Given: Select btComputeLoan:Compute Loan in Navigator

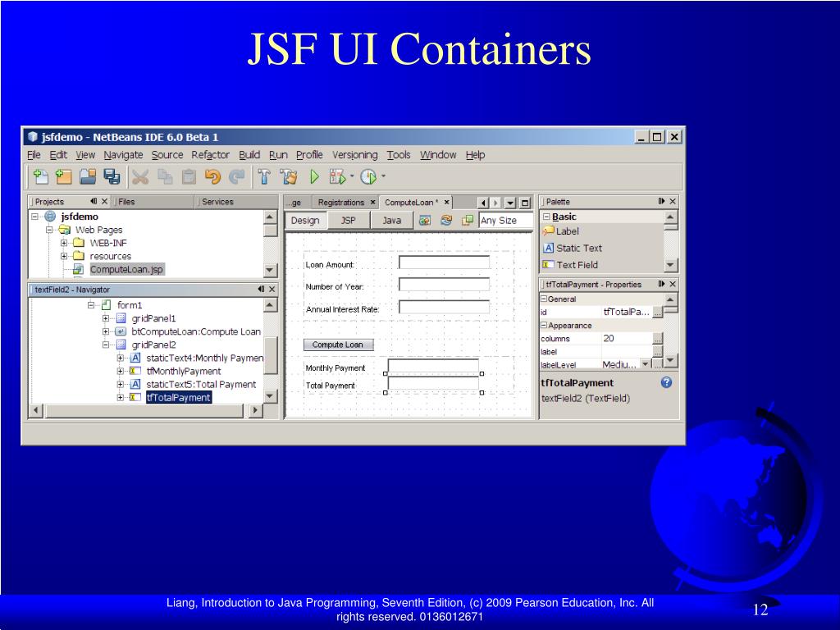Looking at the screenshot, I should click(196, 331).
